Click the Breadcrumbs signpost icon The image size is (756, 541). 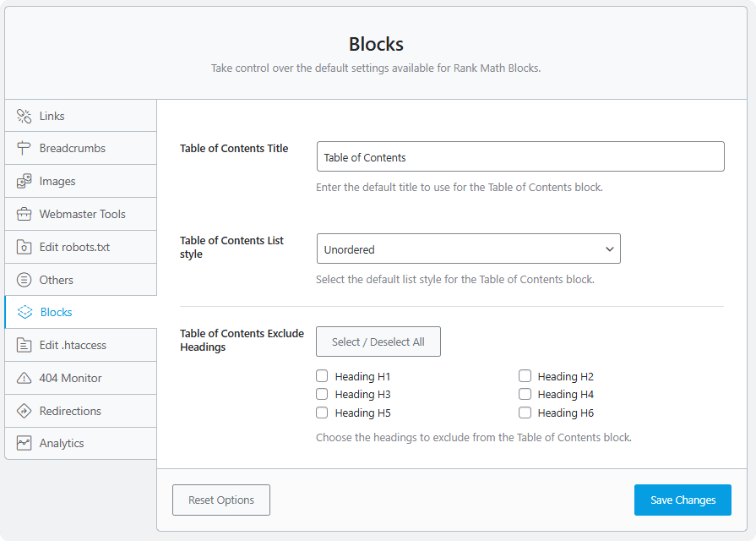pyautogui.click(x=24, y=148)
